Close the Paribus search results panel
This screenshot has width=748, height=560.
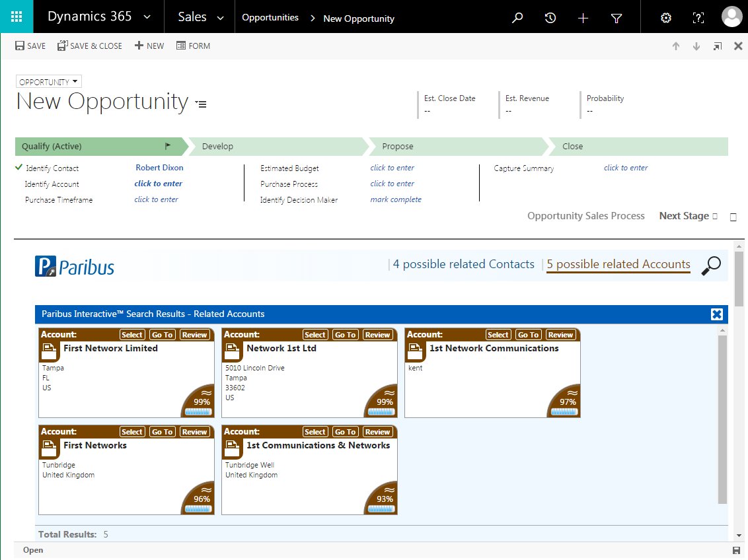pos(716,314)
